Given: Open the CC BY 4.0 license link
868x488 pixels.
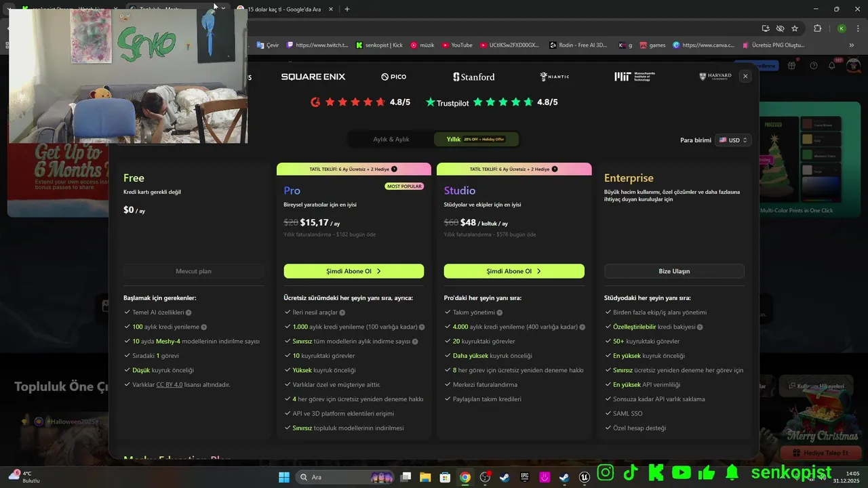Looking at the screenshot, I should (x=170, y=384).
